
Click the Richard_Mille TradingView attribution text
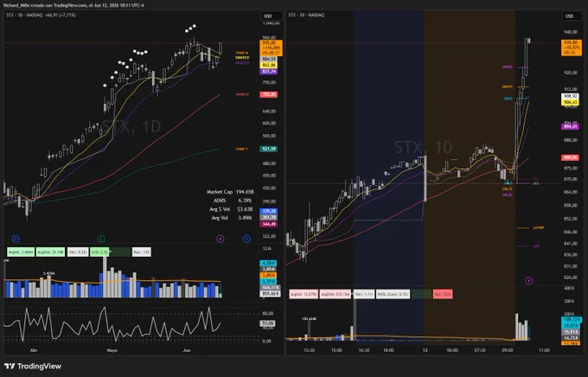pos(73,5)
